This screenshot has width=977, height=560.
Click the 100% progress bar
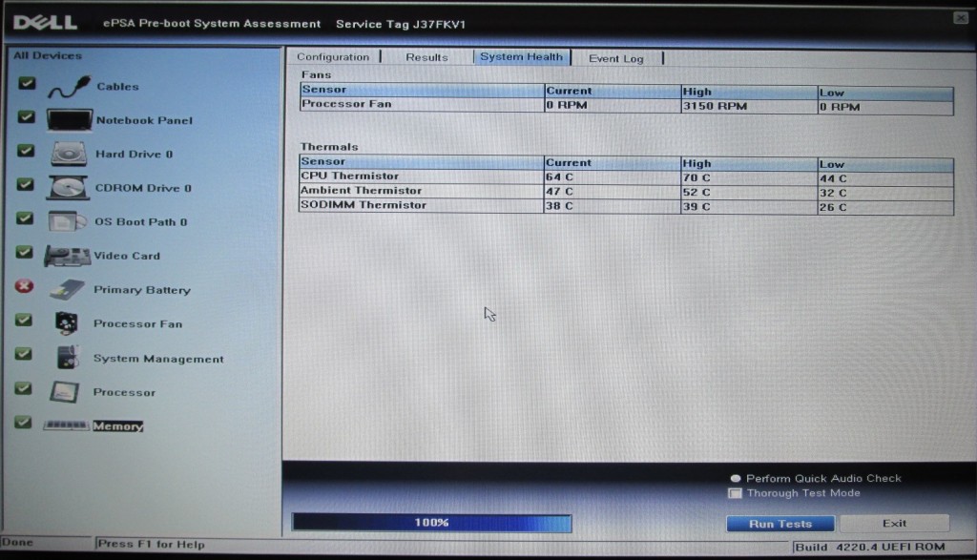(431, 523)
